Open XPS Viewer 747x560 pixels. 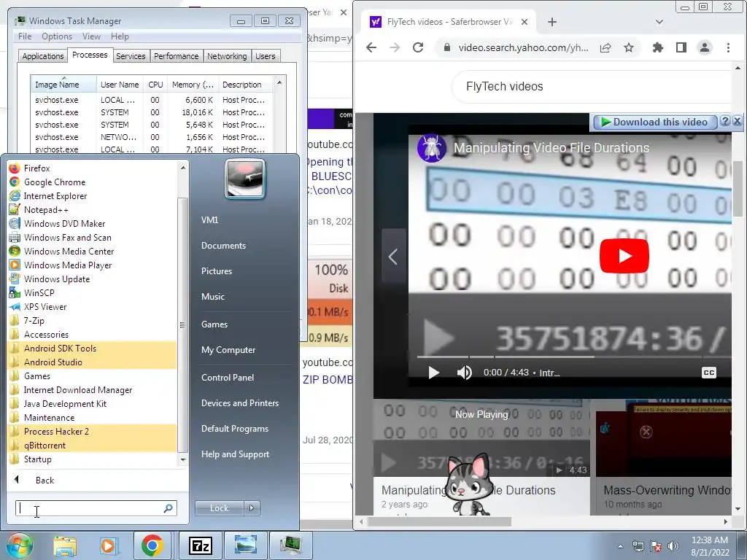pyautogui.click(x=45, y=307)
